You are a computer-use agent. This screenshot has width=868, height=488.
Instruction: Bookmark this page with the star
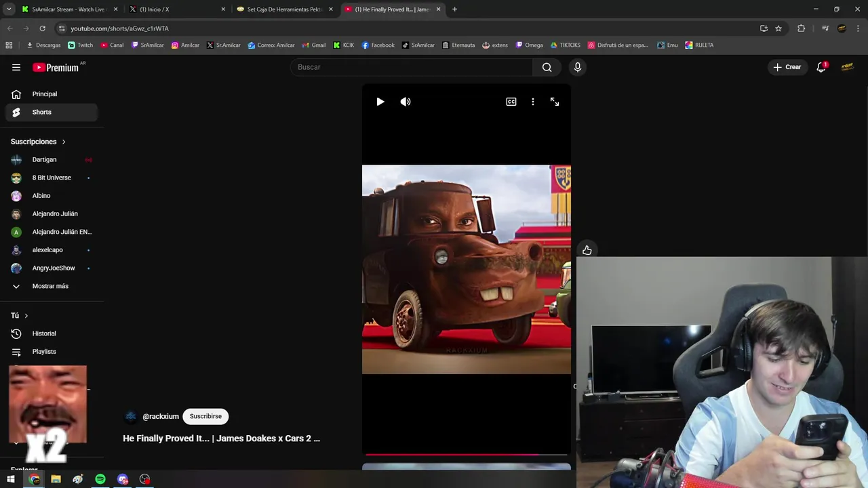[x=778, y=28]
